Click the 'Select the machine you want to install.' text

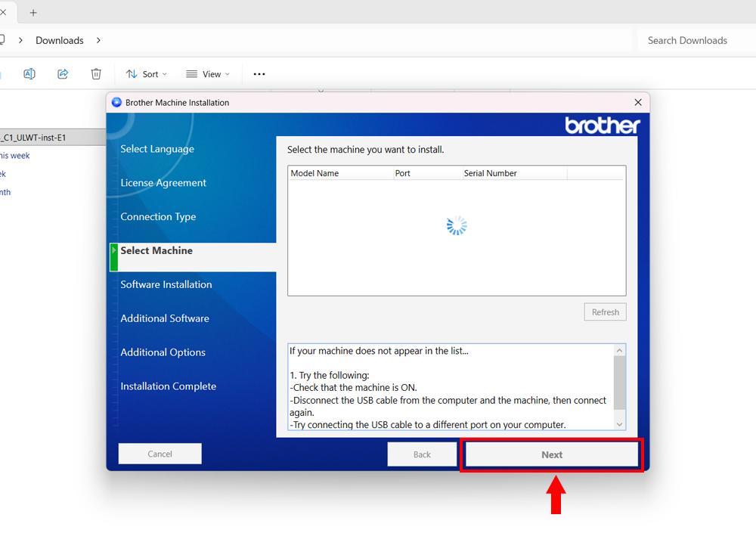click(x=365, y=150)
